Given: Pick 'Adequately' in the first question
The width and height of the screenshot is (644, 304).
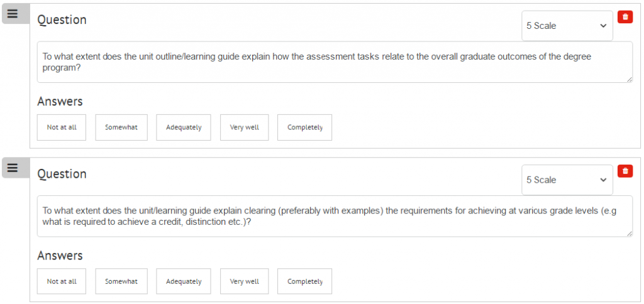Looking at the screenshot, I should 184,128.
